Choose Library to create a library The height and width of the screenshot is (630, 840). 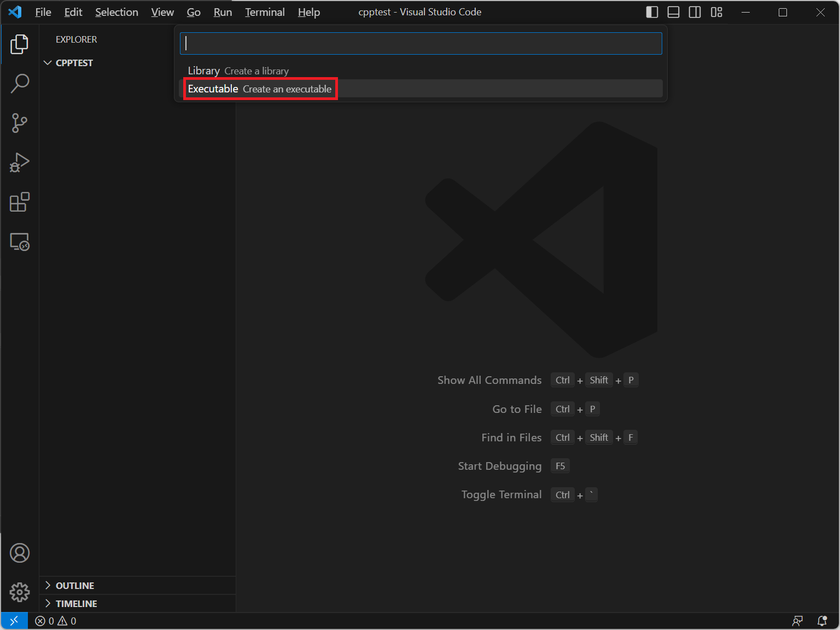tap(238, 71)
